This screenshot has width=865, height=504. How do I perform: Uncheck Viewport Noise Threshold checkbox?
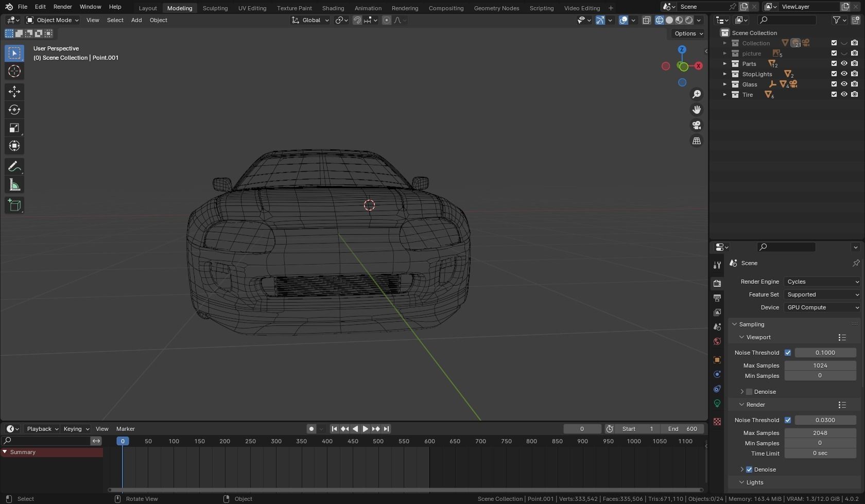click(788, 353)
